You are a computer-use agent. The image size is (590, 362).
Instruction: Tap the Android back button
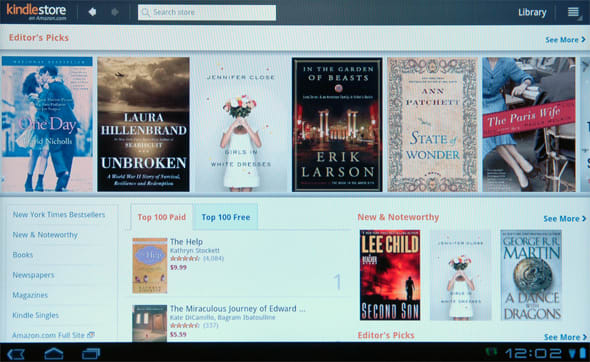[16, 354]
